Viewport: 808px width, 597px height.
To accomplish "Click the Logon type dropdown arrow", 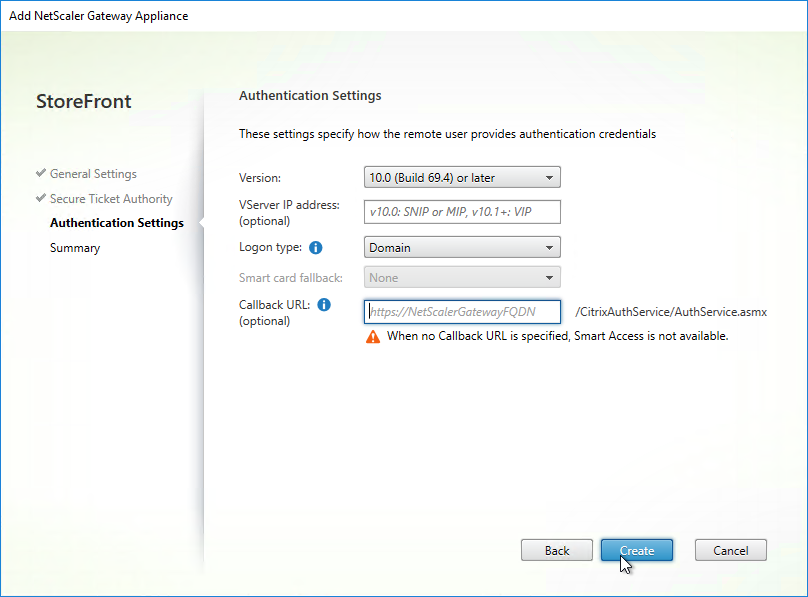I will tap(549, 248).
